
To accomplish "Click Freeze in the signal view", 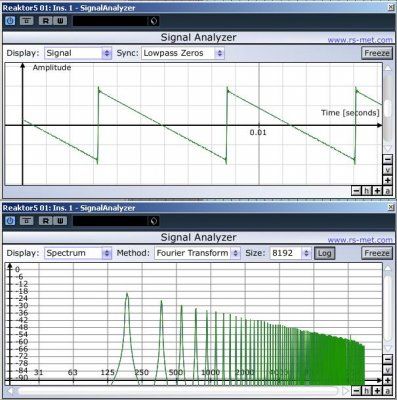I will (377, 53).
